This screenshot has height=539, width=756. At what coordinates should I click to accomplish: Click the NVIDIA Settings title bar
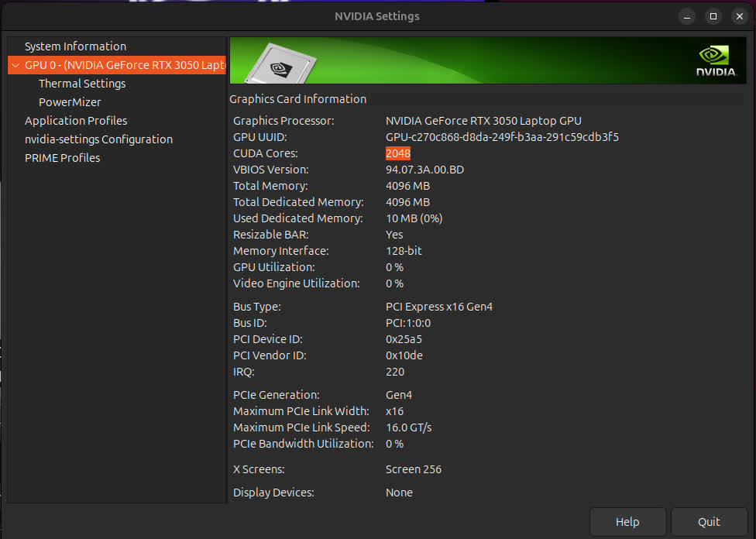click(x=377, y=15)
